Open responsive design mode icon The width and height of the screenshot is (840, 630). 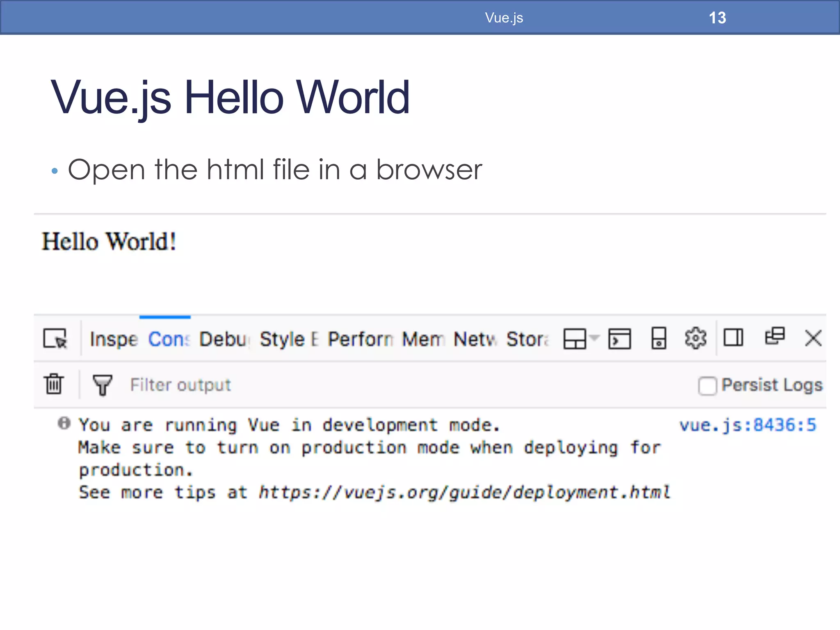pos(659,338)
